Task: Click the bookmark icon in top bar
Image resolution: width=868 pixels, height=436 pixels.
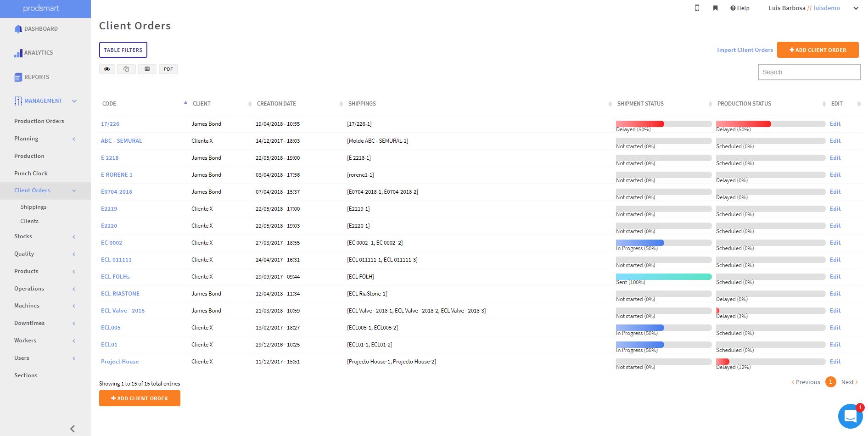Action: [715, 8]
